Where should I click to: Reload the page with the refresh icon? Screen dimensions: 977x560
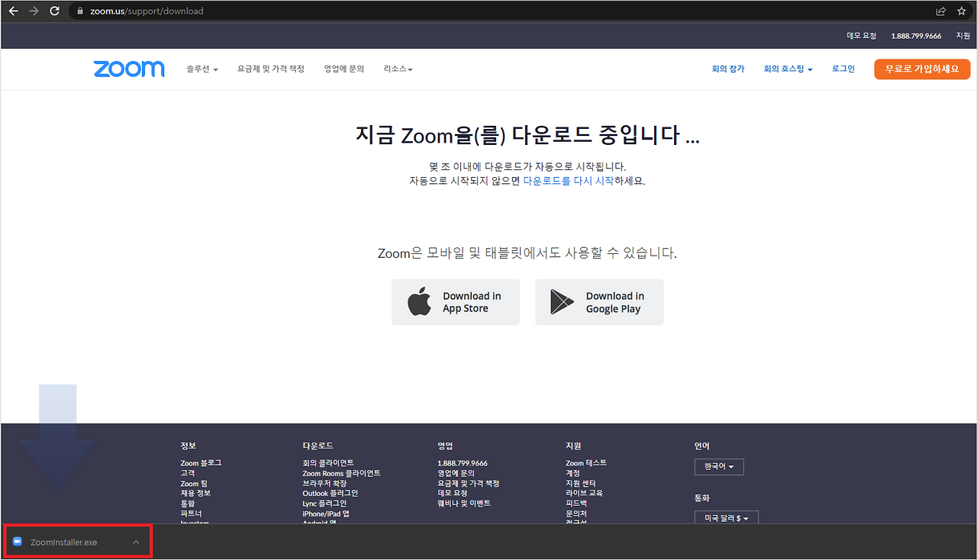[54, 11]
